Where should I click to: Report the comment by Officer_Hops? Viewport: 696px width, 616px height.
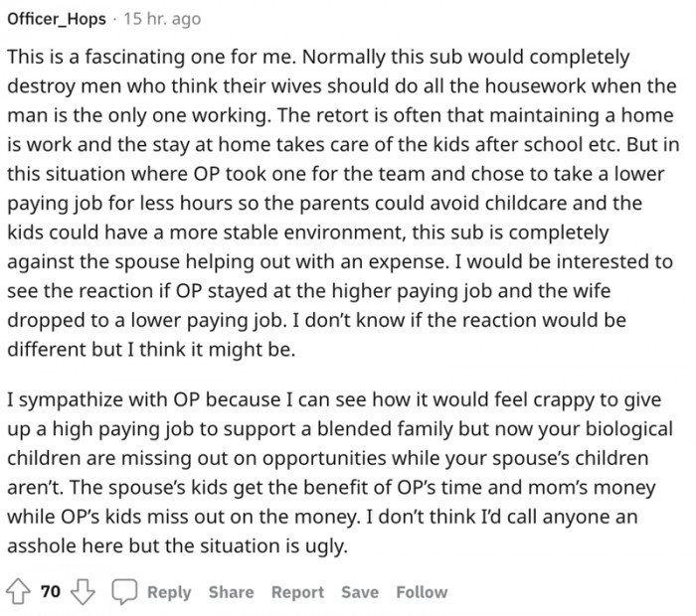click(297, 592)
